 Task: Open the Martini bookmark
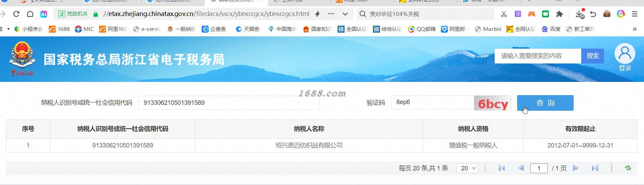pos(488,29)
